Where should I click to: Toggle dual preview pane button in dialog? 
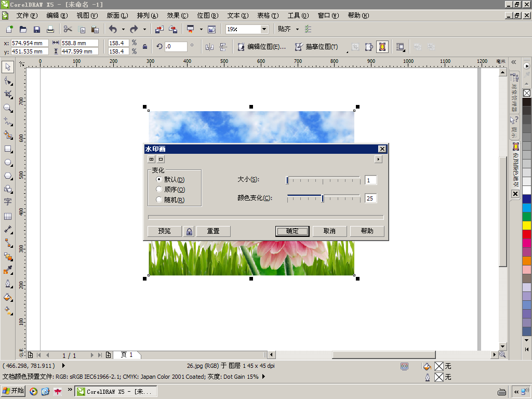151,159
